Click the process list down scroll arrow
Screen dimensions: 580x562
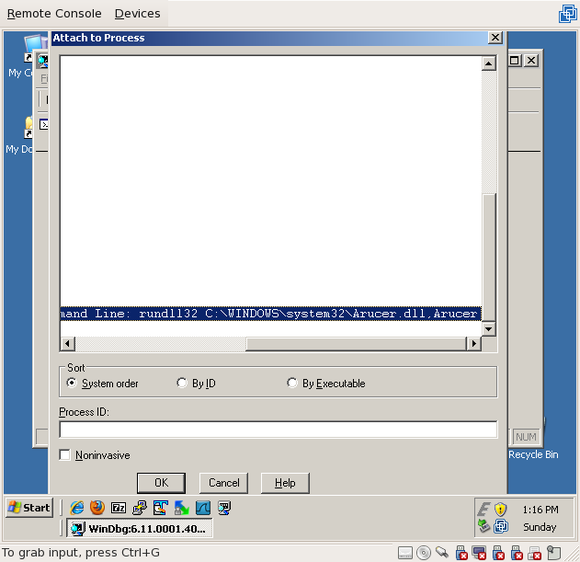click(489, 329)
